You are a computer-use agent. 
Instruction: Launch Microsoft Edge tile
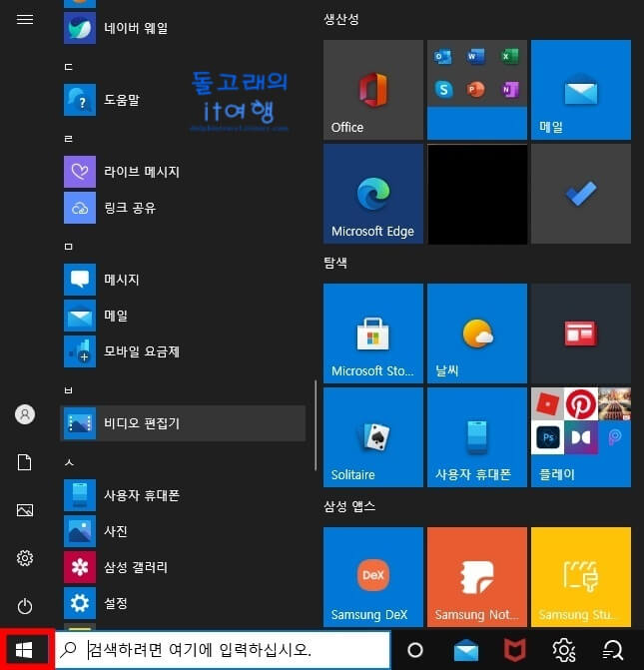(x=373, y=194)
